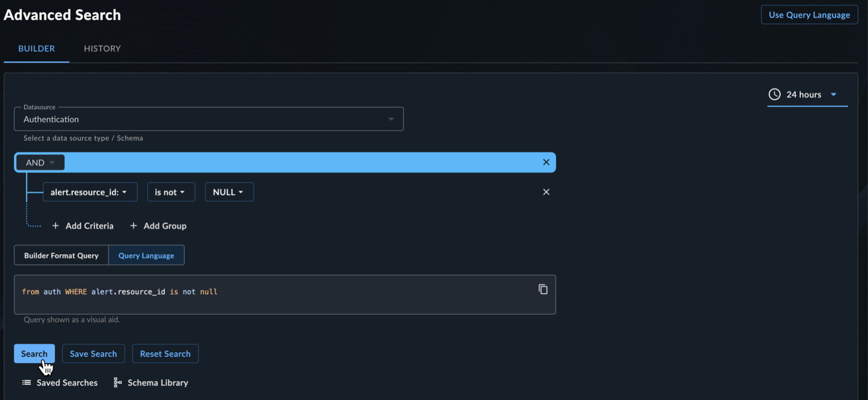Click the Saved Searches list icon
The image size is (868, 400).
26,383
